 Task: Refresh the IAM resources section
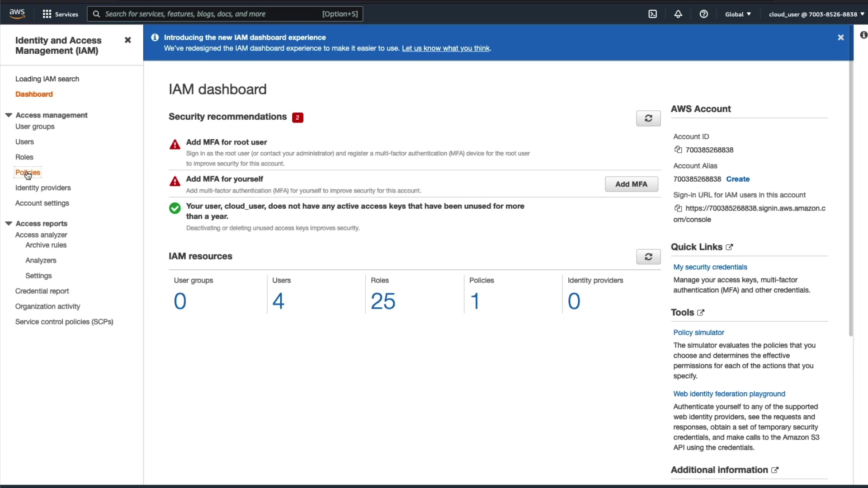click(648, 257)
